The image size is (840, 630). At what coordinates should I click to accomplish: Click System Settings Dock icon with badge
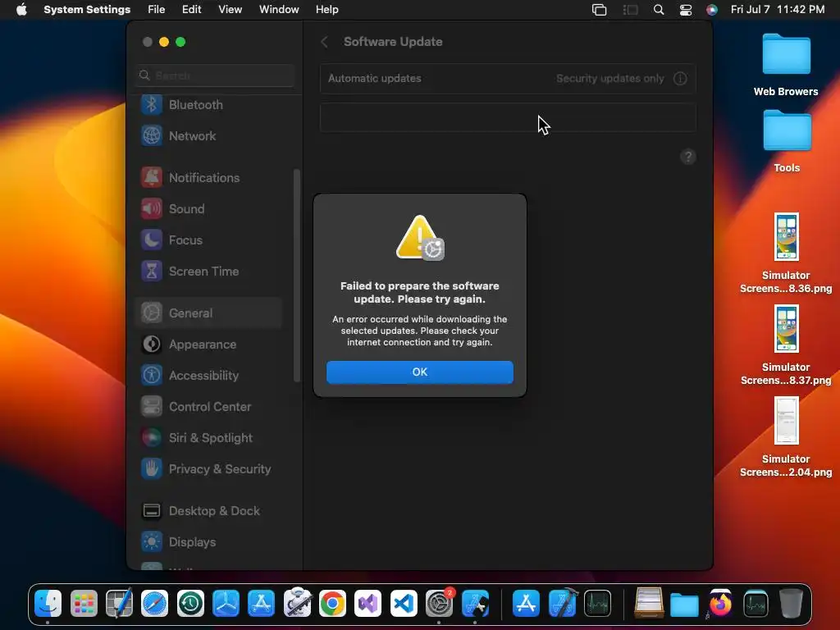pos(440,604)
